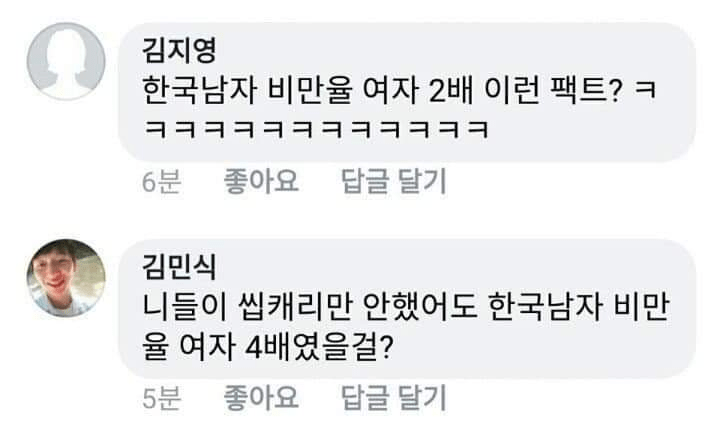Click the second-line ㅋㅋㅋ row in 김지영's comment
Screen dimensions: 720x426
(x=316, y=129)
